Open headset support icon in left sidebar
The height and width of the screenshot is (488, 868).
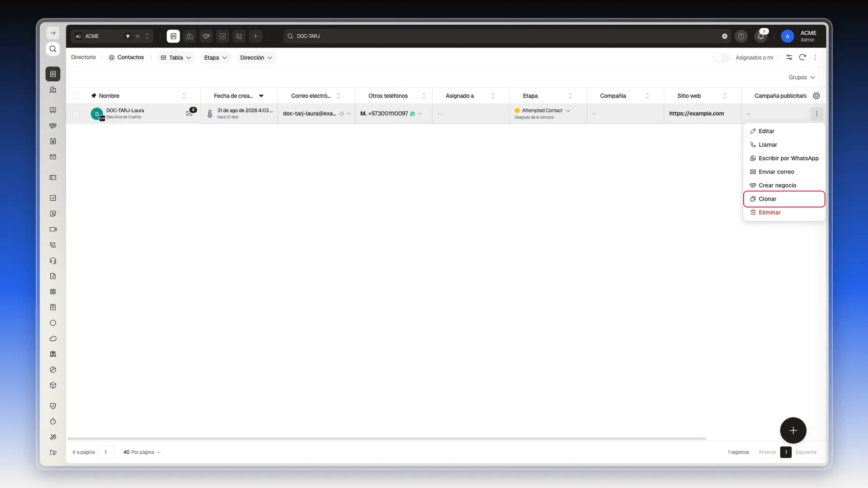click(x=53, y=261)
